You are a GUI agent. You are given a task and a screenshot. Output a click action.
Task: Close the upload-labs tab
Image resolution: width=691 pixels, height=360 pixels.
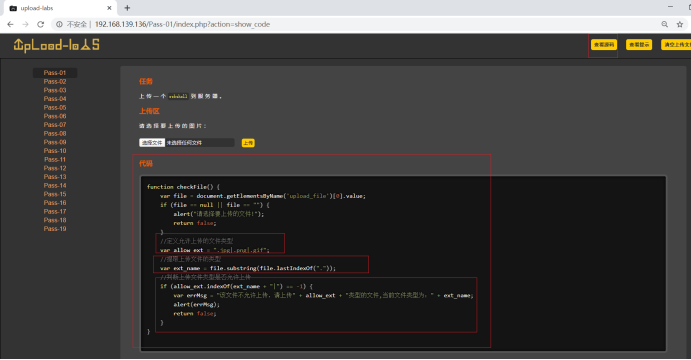point(109,8)
